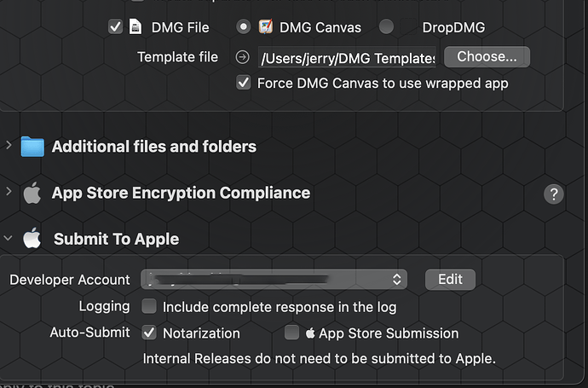
Task: Click the Template file label
Action: point(177,57)
